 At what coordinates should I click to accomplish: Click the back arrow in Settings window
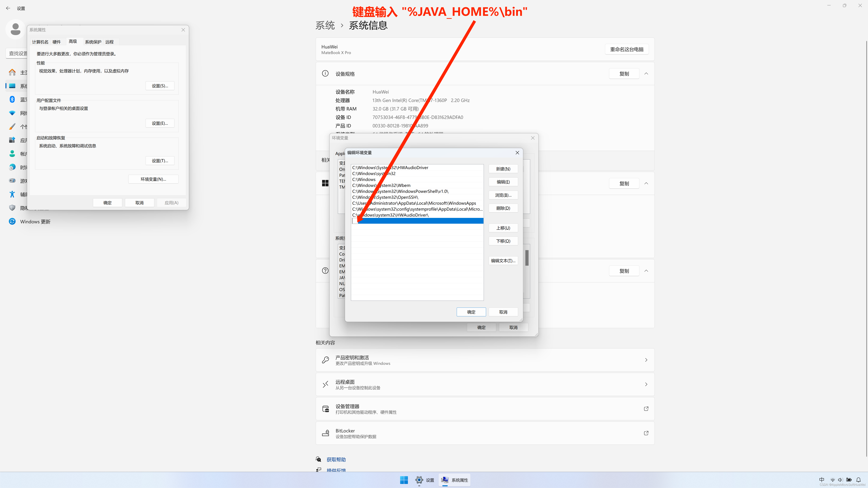pyautogui.click(x=8, y=8)
